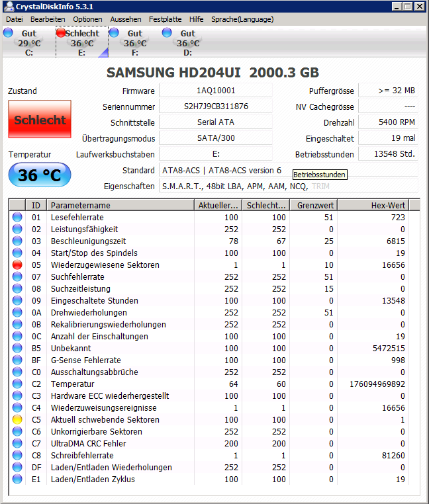The height and width of the screenshot is (504, 429).
Task: Click yellow icon for Aktuell schwebende Sektoren
Action: [17, 419]
